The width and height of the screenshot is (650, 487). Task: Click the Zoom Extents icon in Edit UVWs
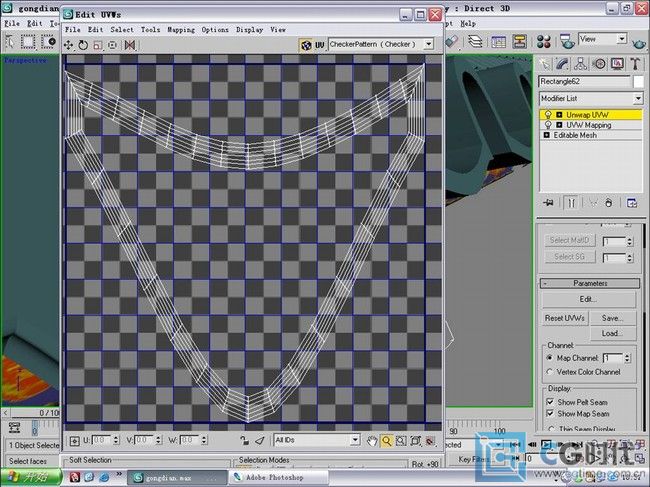415,441
